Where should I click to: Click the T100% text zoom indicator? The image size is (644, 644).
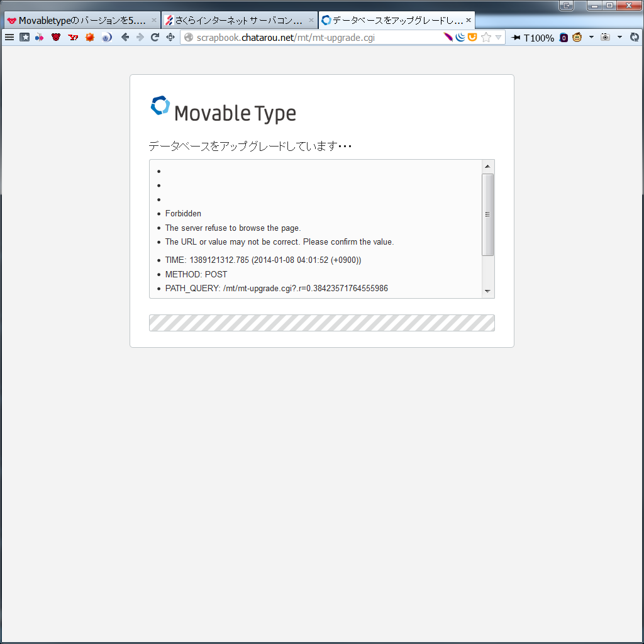point(539,38)
